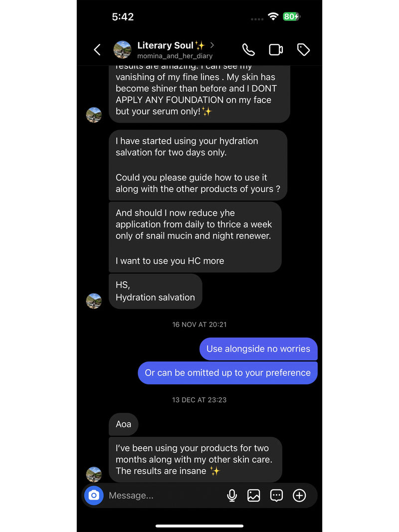The width and height of the screenshot is (399, 532).
Task: Start an audio call with phone icon
Action: tap(248, 49)
